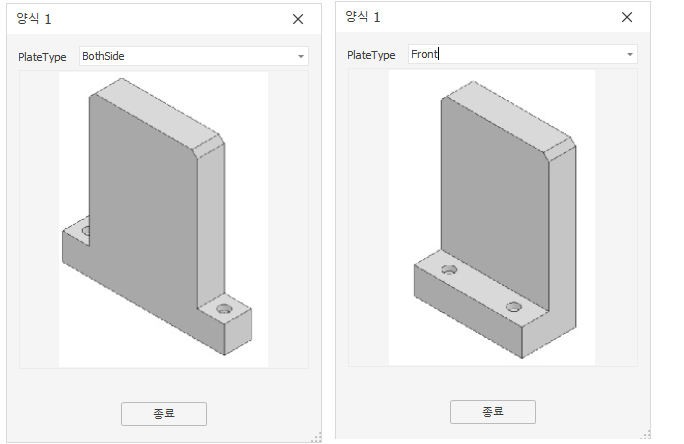The width and height of the screenshot is (684, 444).
Task: Click the 양식 1 title of Front dialog
Action: (x=363, y=17)
